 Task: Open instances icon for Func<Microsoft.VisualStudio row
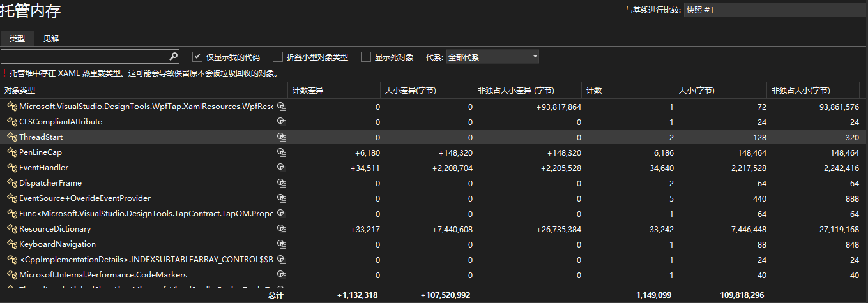click(281, 214)
